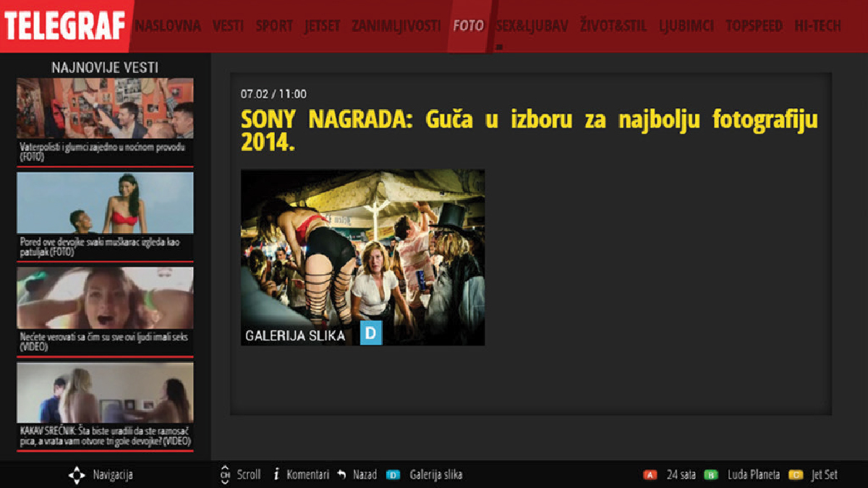This screenshot has height=488, width=868.
Task: Open the Hi-Tech section
Action: (817, 26)
